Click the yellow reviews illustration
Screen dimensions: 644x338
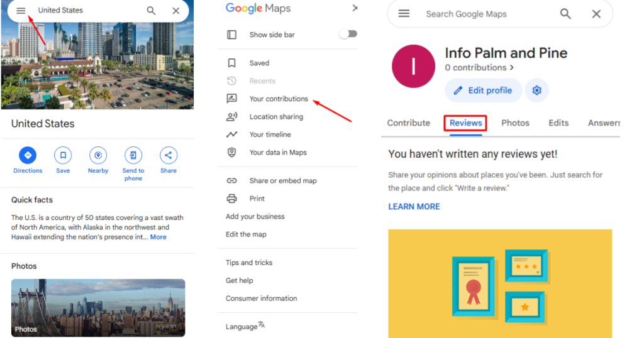(x=500, y=283)
